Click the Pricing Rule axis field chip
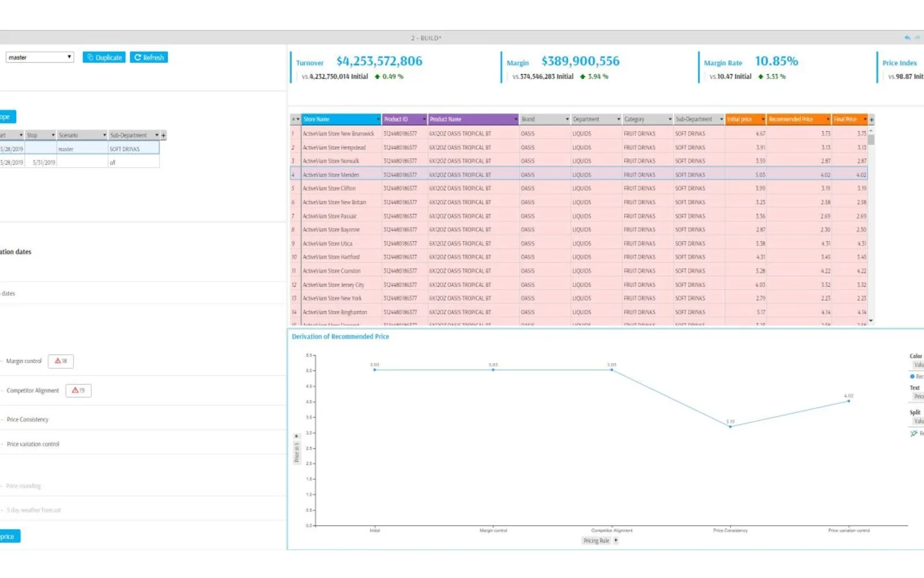Viewport: 924px width, 578px height. click(x=596, y=540)
